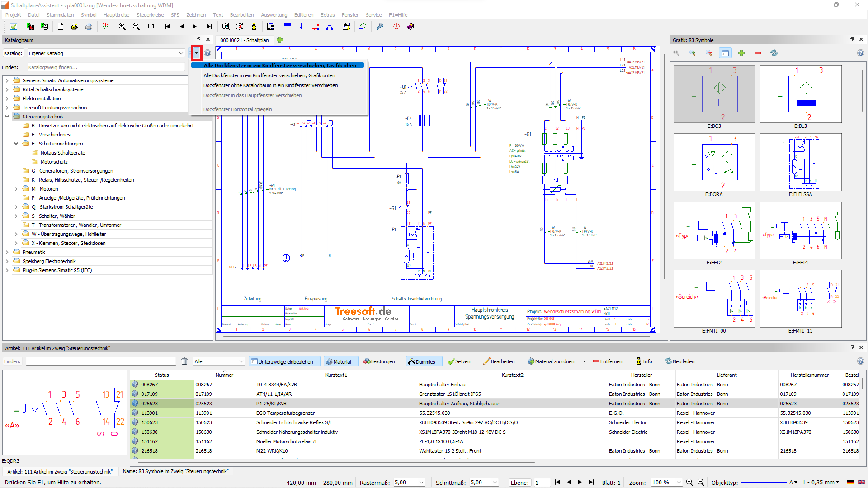This screenshot has height=488, width=868.
Task: Select Alle Dockfenster verschieben, Grafik unten
Action: pos(269,75)
